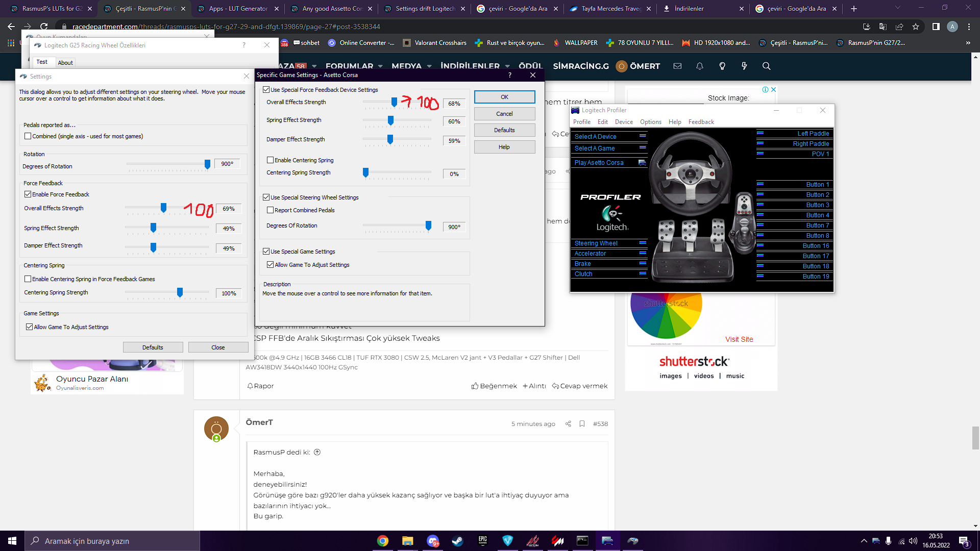Open Epic Games launcher from the taskbar
The width and height of the screenshot is (980, 551).
click(x=482, y=541)
